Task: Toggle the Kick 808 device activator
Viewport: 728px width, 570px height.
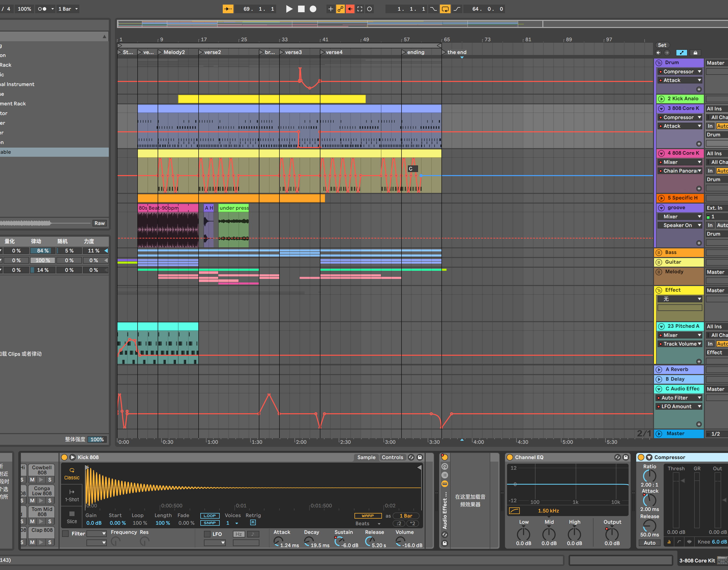Action: [64, 458]
